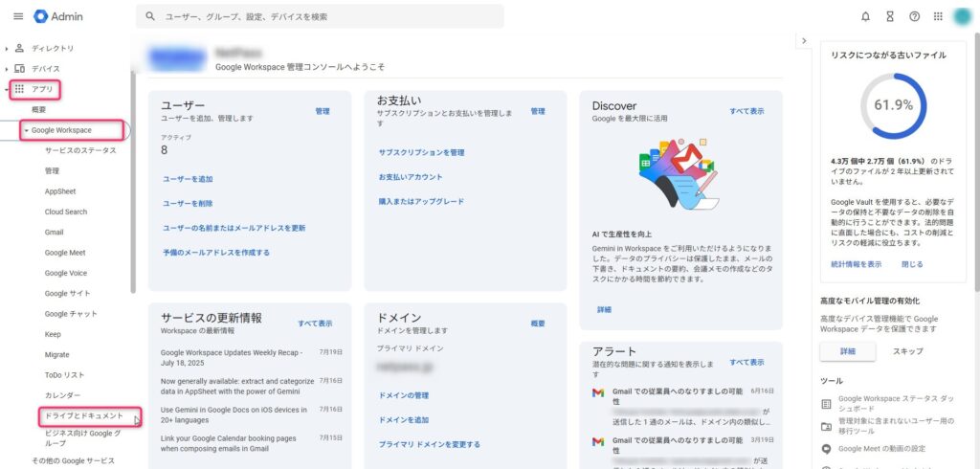Open Google サイト in the sidebar

68,293
